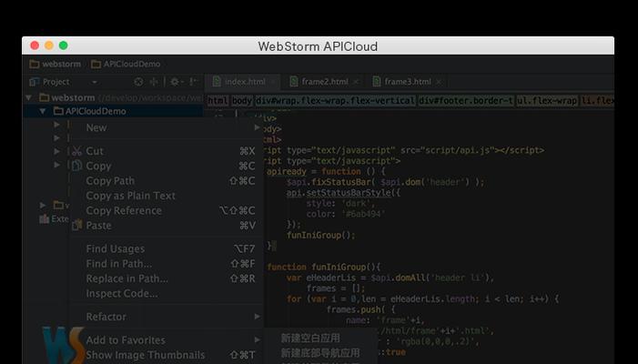Select Copy in the context menu

(167, 166)
